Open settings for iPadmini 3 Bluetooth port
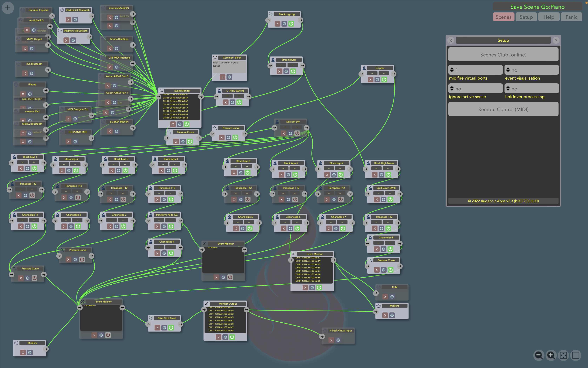 pyautogui.click(x=75, y=20)
